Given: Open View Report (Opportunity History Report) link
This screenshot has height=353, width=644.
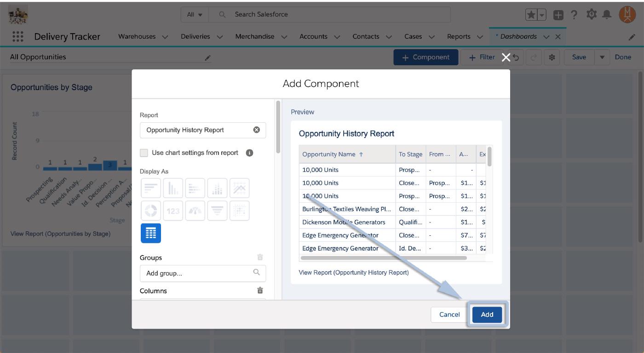Looking at the screenshot, I should (x=354, y=273).
